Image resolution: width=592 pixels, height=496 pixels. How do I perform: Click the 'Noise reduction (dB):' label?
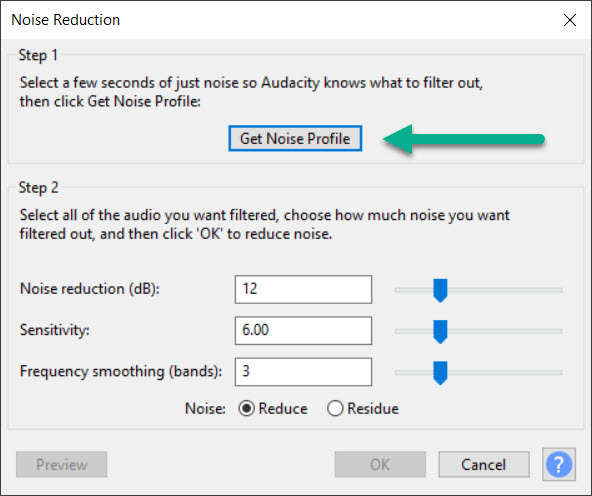point(90,289)
